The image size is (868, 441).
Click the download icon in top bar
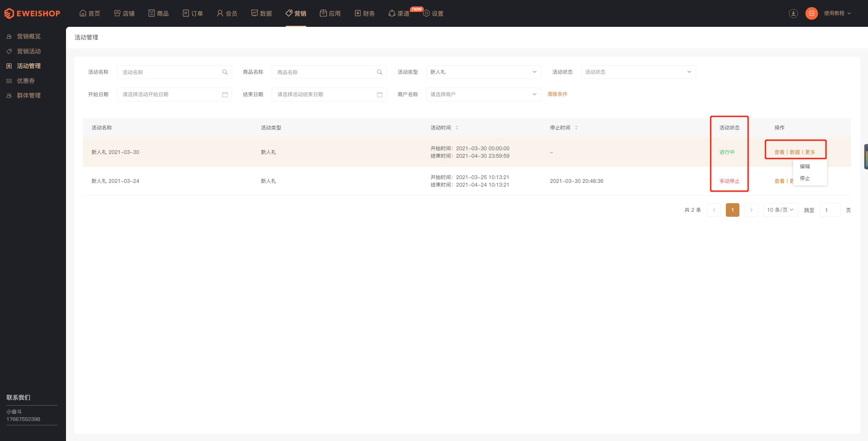pos(794,13)
